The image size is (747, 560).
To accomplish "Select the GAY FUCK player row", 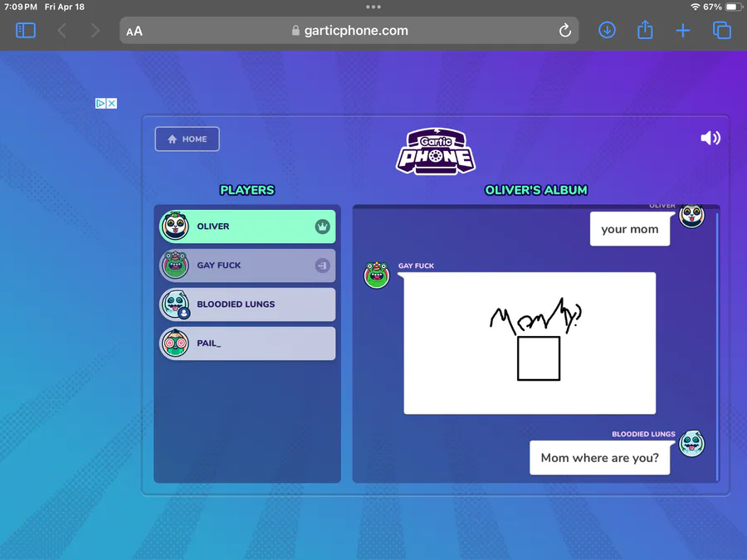I will [x=247, y=265].
